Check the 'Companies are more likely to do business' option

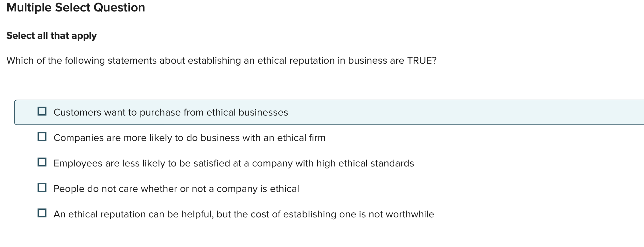pyautogui.click(x=42, y=137)
